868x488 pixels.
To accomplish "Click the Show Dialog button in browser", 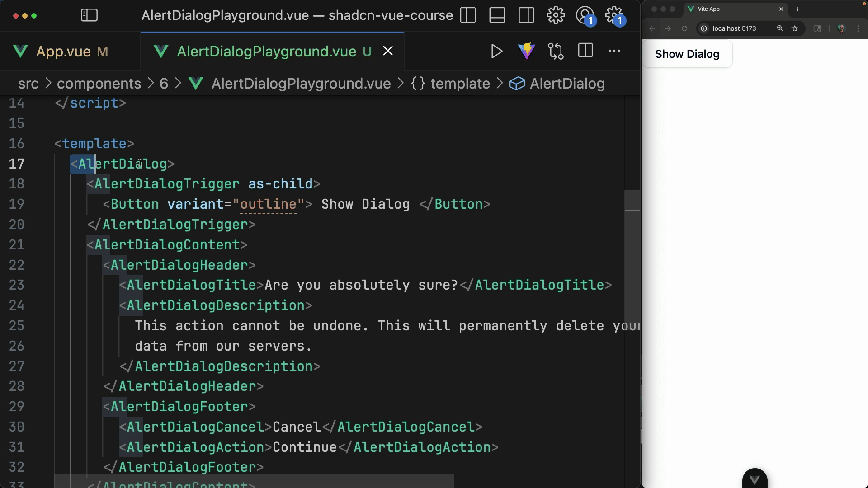I will (687, 54).
